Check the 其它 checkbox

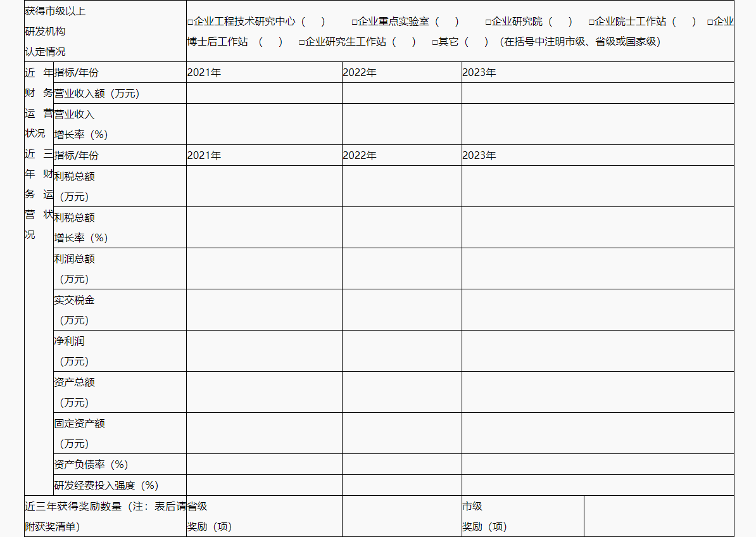[435, 42]
